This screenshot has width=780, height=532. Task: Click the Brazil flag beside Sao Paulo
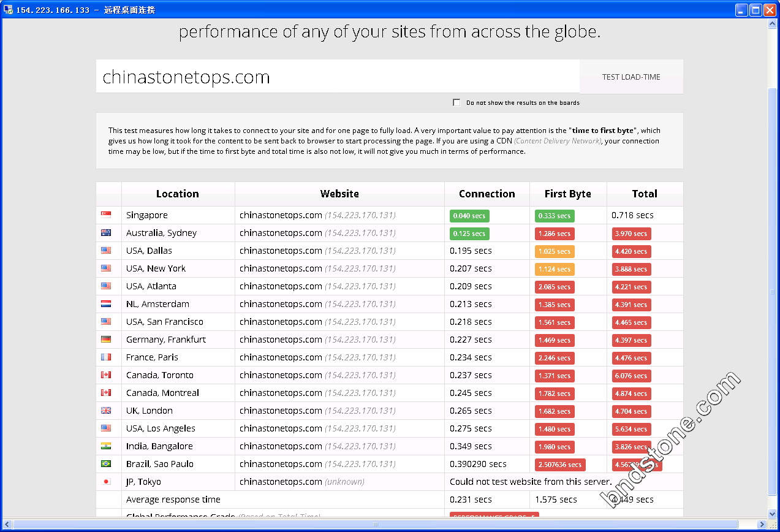tap(106, 464)
